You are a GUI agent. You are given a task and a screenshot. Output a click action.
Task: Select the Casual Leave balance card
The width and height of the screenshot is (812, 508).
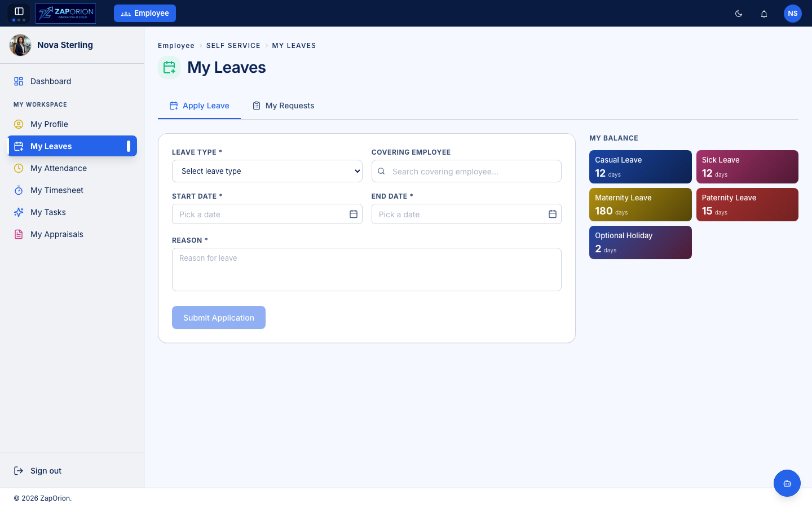tap(641, 167)
